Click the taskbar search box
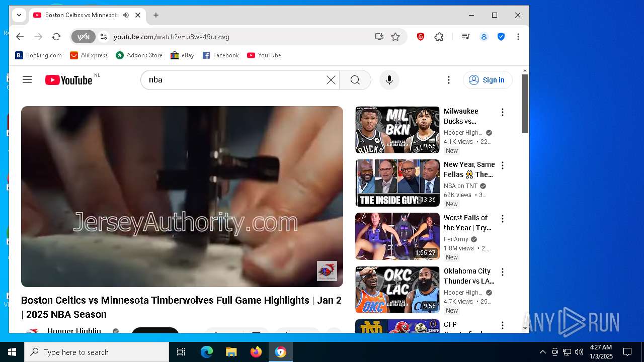The image size is (644, 362). (97, 352)
